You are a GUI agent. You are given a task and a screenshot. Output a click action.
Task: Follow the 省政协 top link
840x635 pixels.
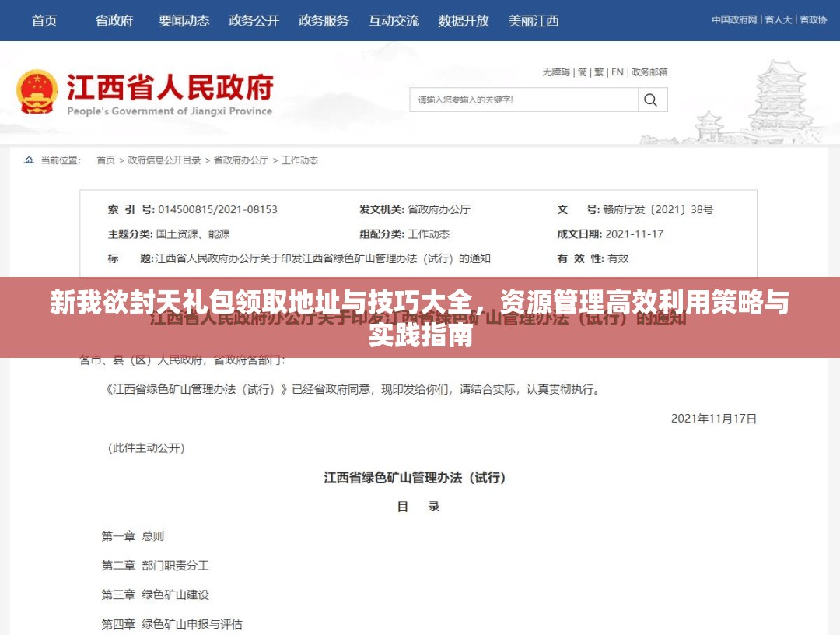[x=814, y=19]
